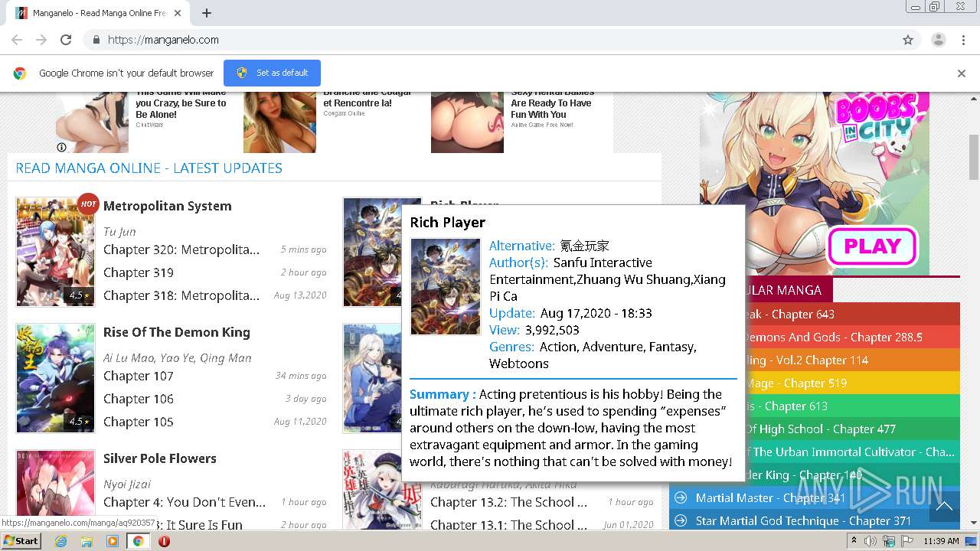The width and height of the screenshot is (980, 551).
Task: Click Set as default button
Action: (x=272, y=73)
